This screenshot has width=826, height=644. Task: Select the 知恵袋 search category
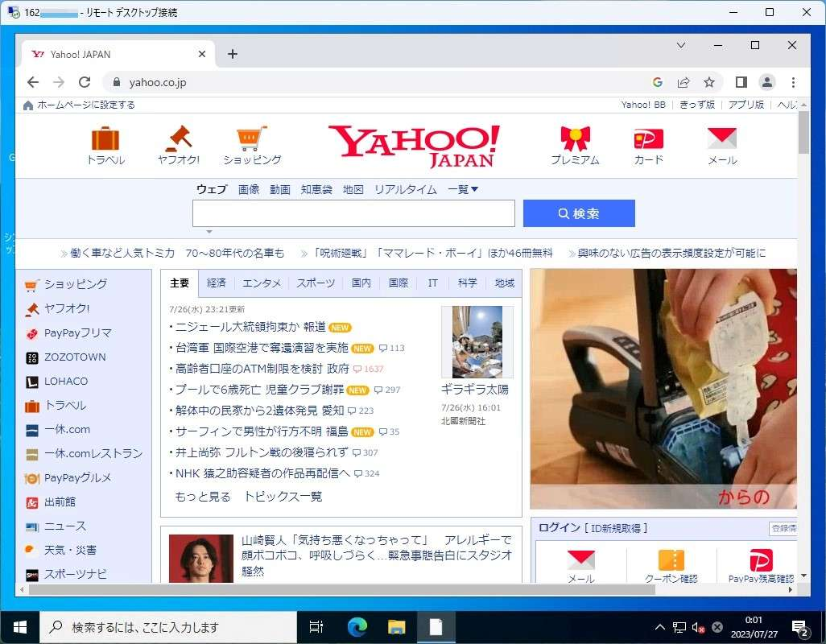point(316,189)
